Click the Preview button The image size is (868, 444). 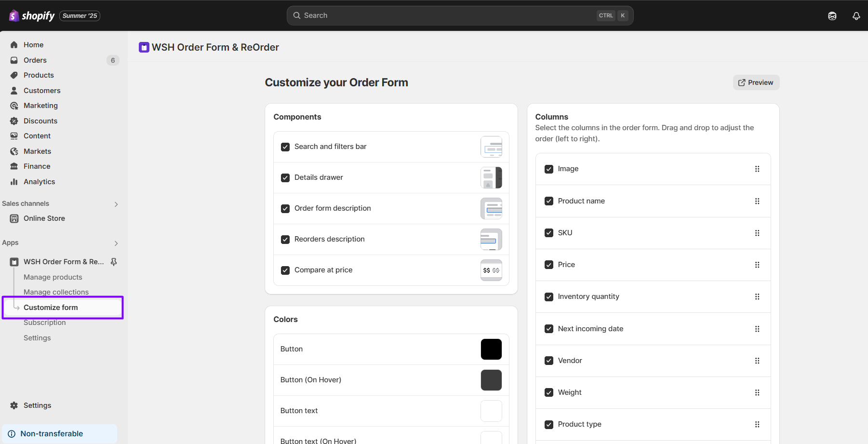tap(756, 82)
